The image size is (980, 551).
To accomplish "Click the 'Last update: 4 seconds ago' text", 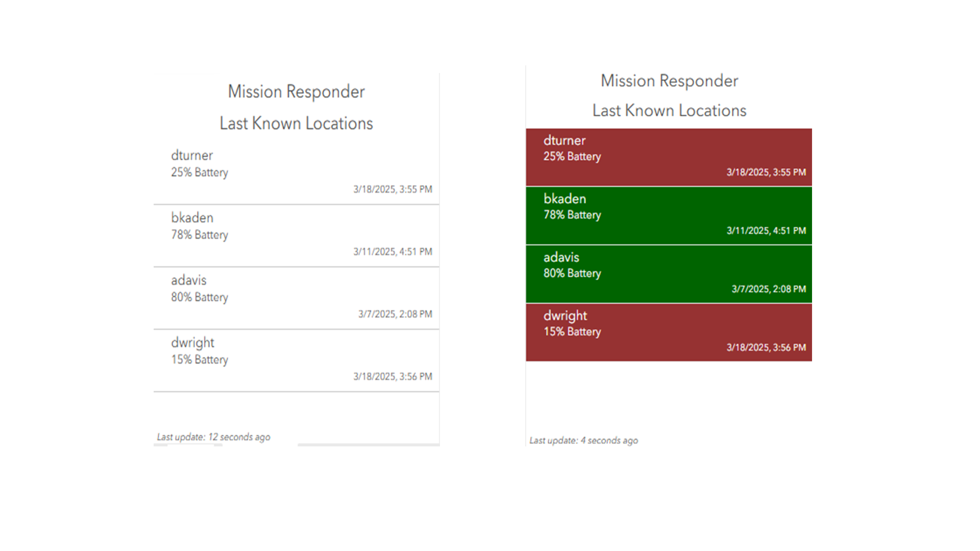I will [583, 440].
